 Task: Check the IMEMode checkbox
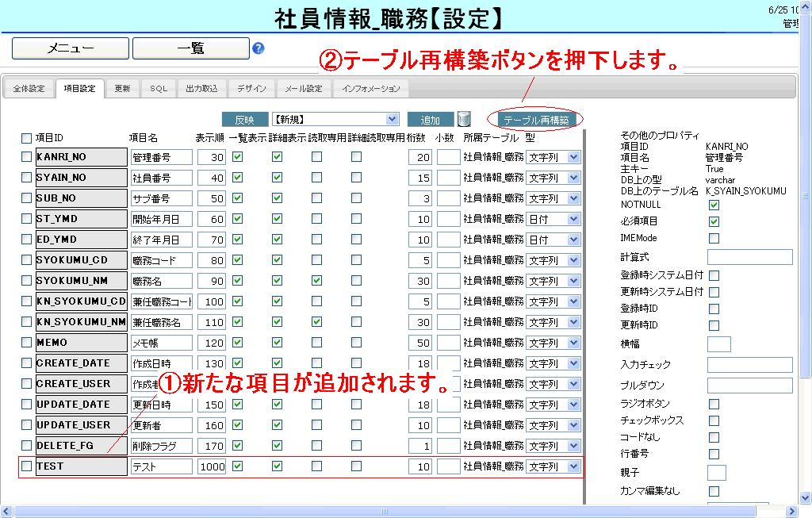point(714,238)
